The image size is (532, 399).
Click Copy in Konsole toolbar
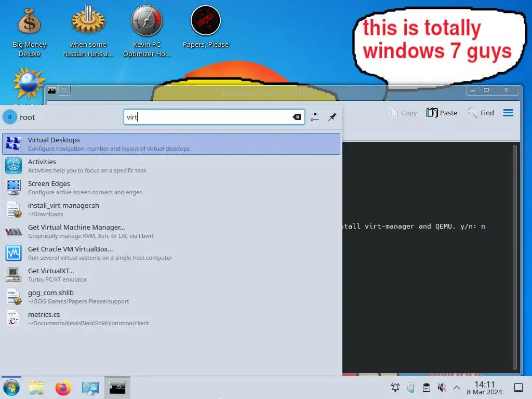pyautogui.click(x=403, y=113)
